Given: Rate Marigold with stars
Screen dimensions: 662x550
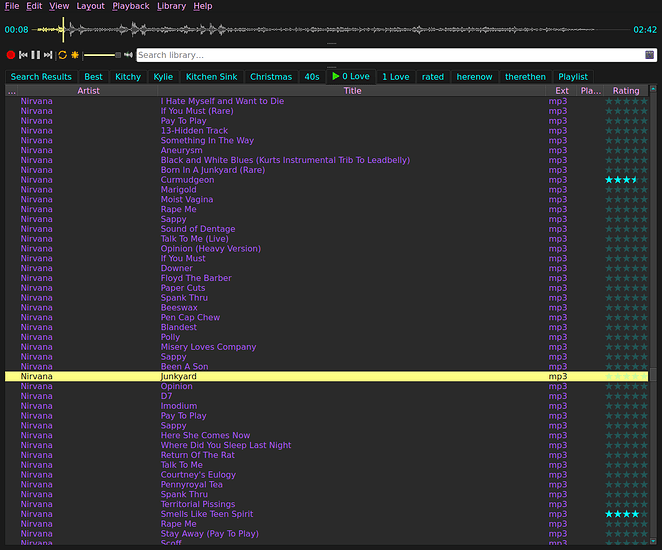Looking at the screenshot, I should pos(626,190).
